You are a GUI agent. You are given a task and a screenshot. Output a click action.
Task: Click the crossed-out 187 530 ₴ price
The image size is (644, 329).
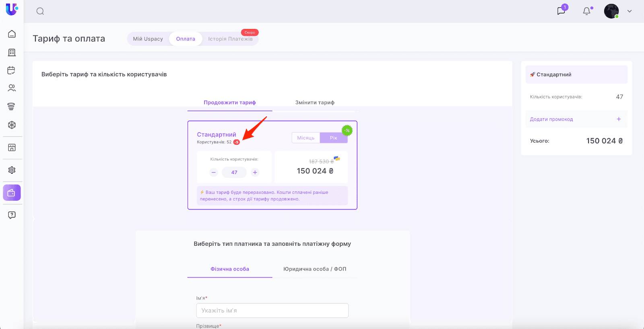[x=321, y=162]
